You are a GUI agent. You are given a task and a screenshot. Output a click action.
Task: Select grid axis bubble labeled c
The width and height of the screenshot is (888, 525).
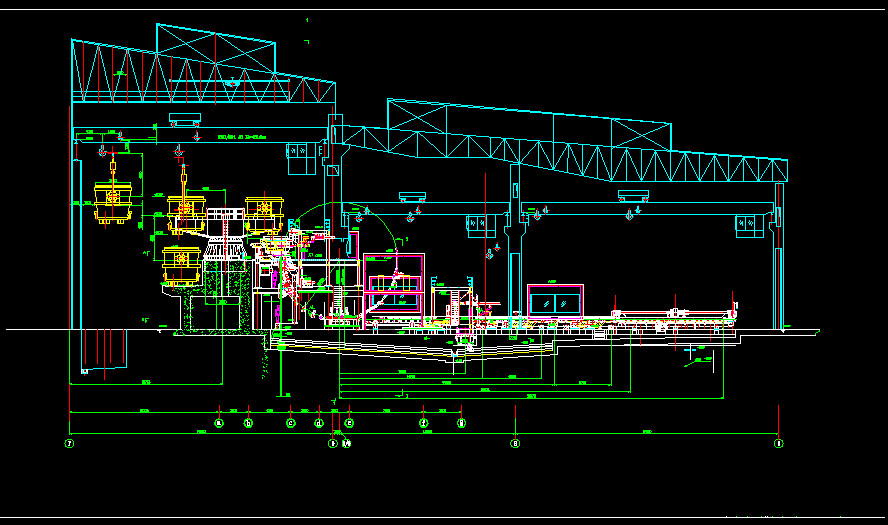291,423
